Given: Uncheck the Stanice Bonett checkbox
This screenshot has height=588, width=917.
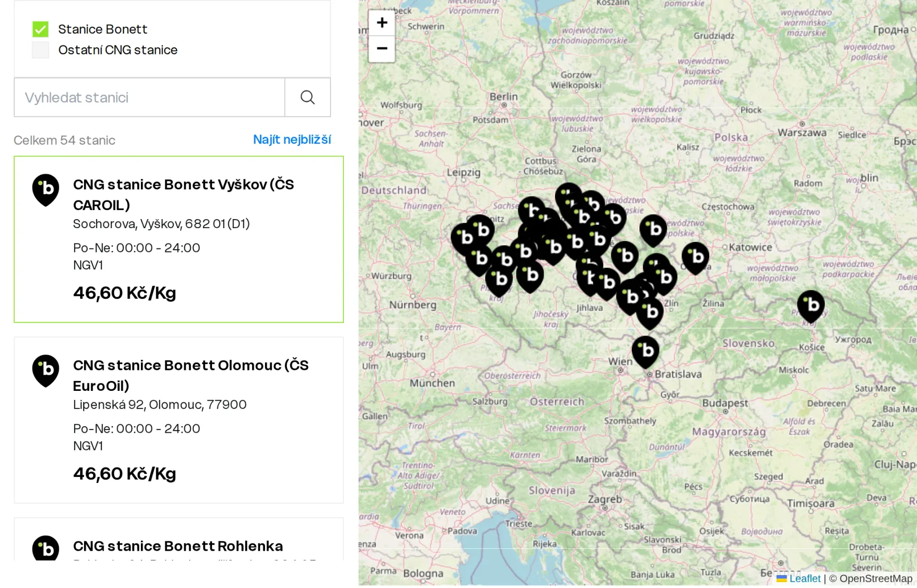Looking at the screenshot, I should click(x=41, y=29).
